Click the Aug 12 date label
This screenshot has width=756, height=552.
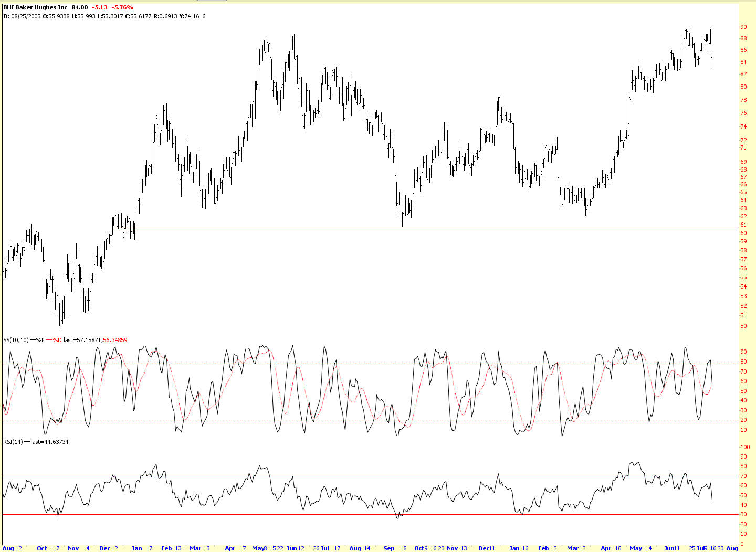[x=13, y=548]
